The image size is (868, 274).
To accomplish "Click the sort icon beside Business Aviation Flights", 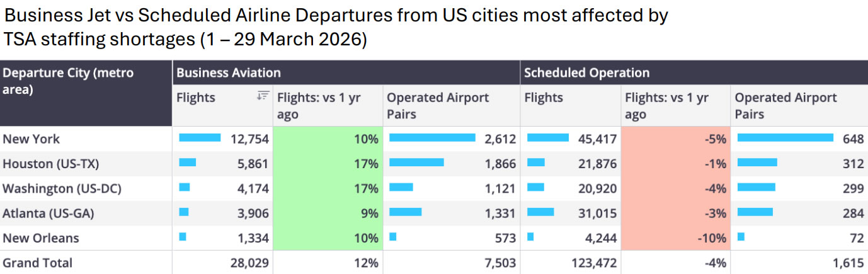I will tap(263, 96).
